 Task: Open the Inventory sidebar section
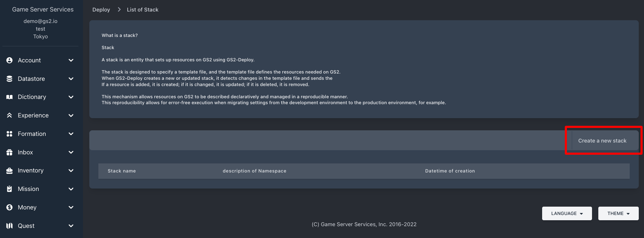click(40, 170)
